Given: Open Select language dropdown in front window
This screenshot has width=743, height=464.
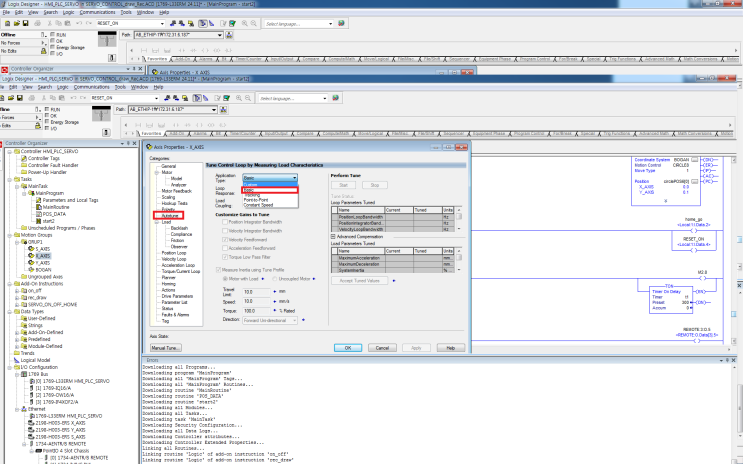Looking at the screenshot, I should coord(325,98).
